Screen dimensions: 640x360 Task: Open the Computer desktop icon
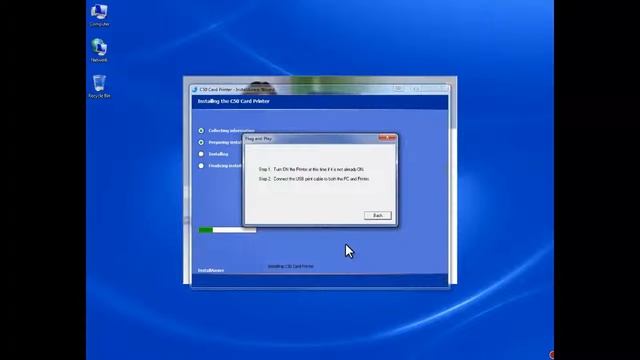[99, 15]
